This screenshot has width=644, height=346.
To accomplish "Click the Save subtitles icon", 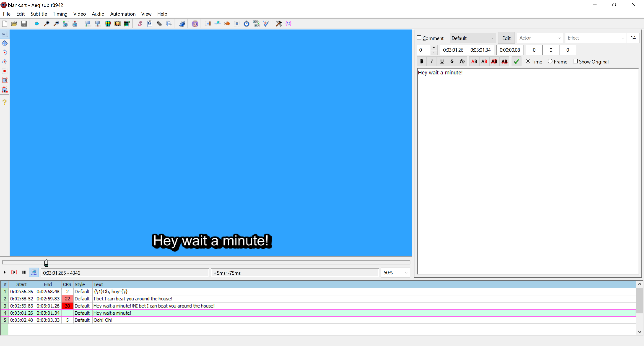I will point(24,24).
